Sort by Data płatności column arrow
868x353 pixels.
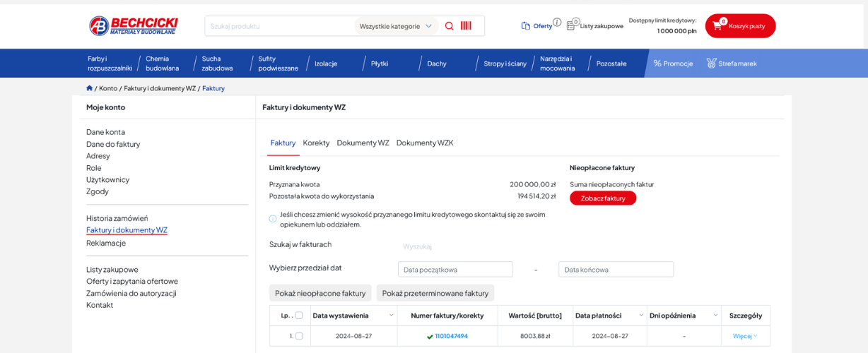click(641, 315)
